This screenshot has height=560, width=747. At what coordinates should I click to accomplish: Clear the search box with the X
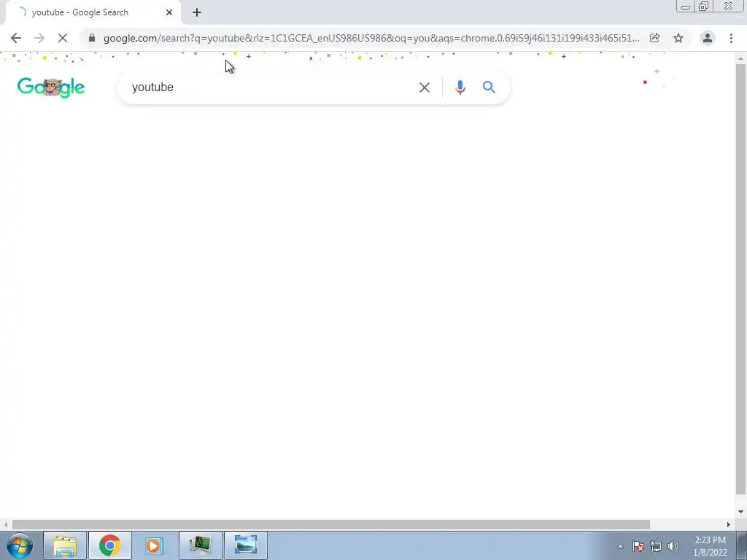tap(425, 87)
